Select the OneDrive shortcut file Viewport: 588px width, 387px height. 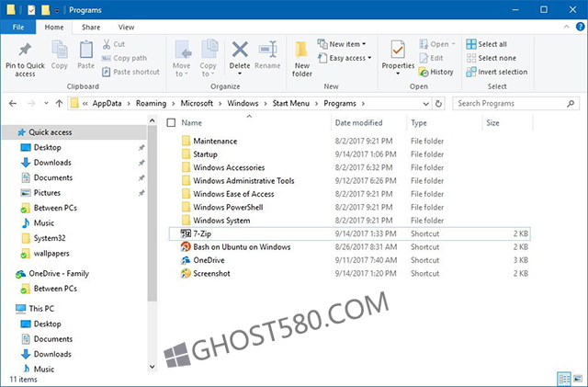[349, 260]
